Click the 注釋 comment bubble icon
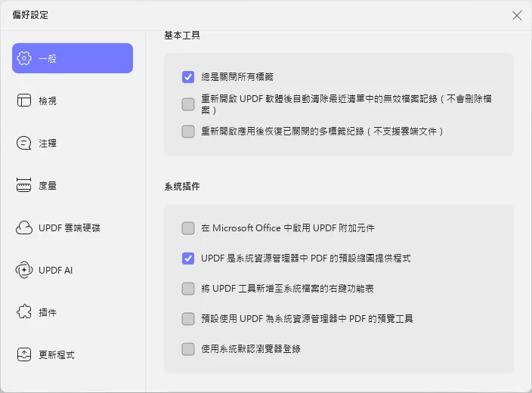532x393 pixels. pyautogui.click(x=24, y=143)
